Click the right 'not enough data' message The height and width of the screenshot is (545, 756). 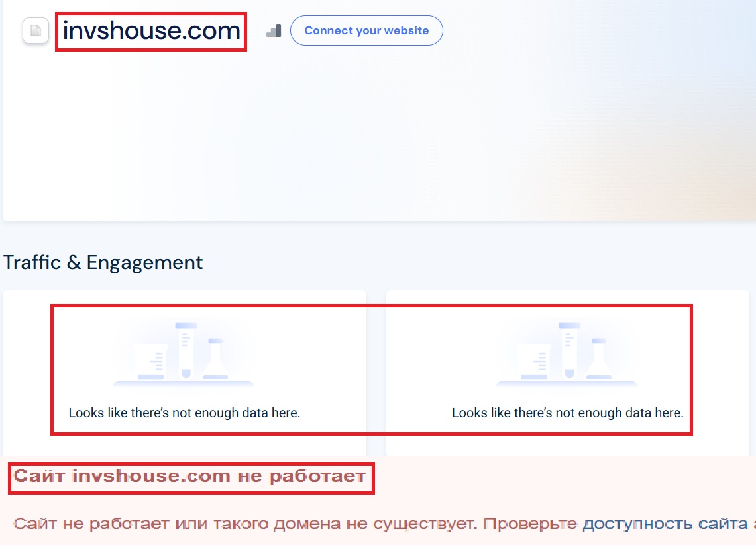point(567,413)
